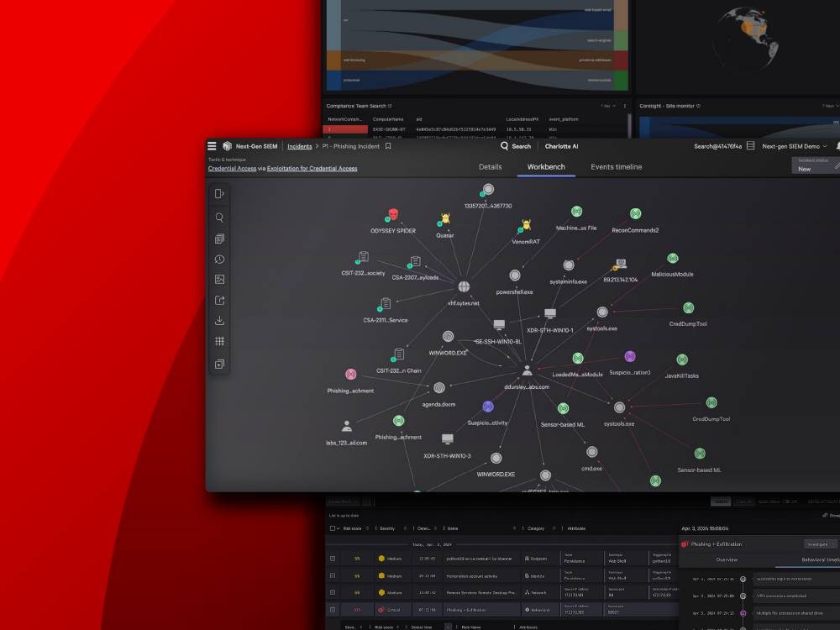Open the Incidents breadcrumb link
The width and height of the screenshot is (840, 630).
pos(299,145)
